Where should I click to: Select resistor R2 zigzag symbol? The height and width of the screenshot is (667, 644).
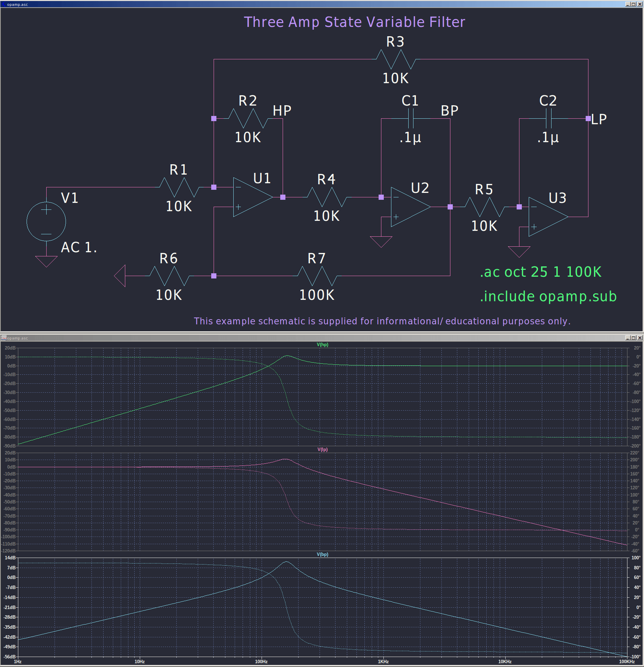coord(248,118)
